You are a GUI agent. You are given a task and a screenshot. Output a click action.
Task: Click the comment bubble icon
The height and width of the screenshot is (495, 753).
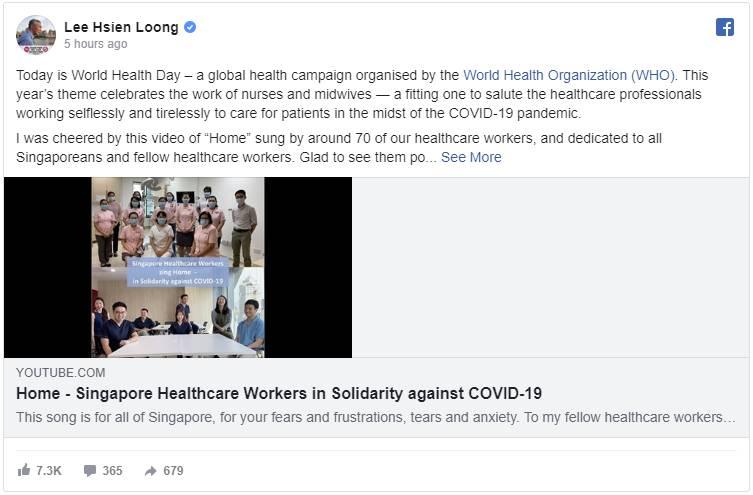[x=89, y=471]
